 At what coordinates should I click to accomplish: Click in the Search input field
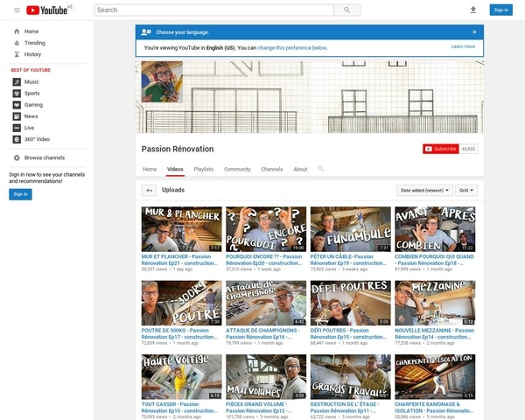(214, 10)
